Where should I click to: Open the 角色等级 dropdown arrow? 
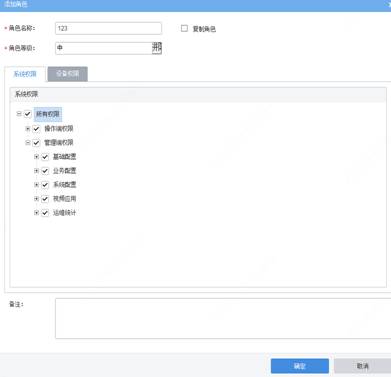pos(157,48)
